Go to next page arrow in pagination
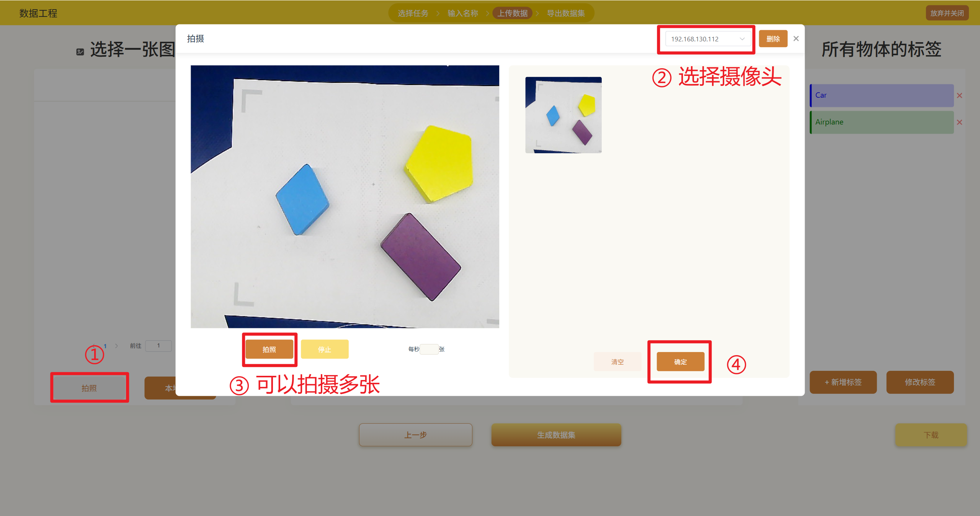Screen dimensions: 980x516 [116, 346]
